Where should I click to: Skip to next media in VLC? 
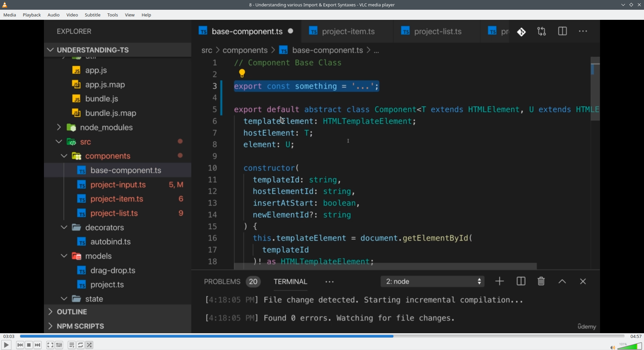pos(38,345)
